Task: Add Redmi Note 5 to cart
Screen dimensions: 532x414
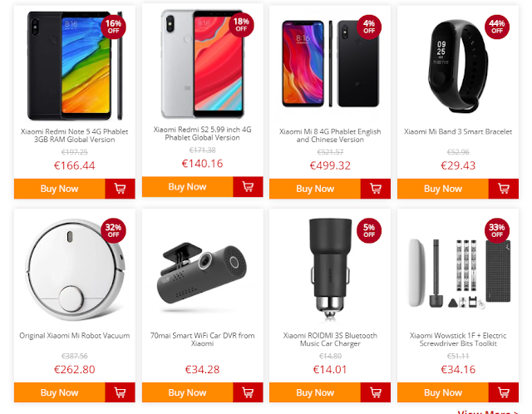Action: coord(120,189)
